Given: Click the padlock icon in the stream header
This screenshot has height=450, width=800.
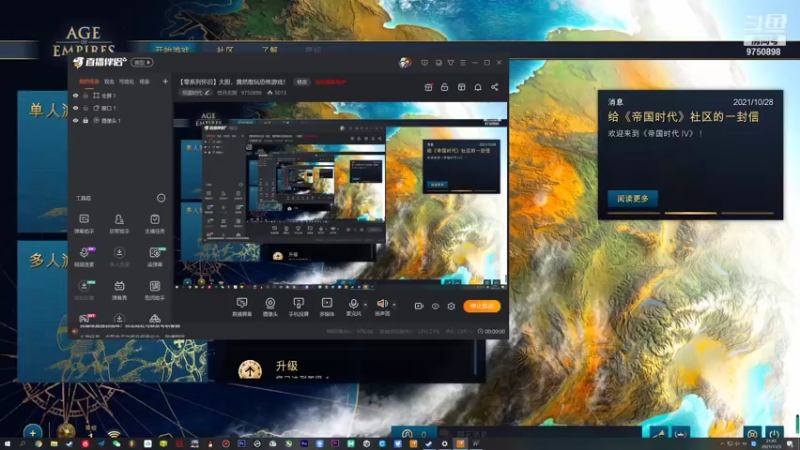Looking at the screenshot, I should (444, 87).
